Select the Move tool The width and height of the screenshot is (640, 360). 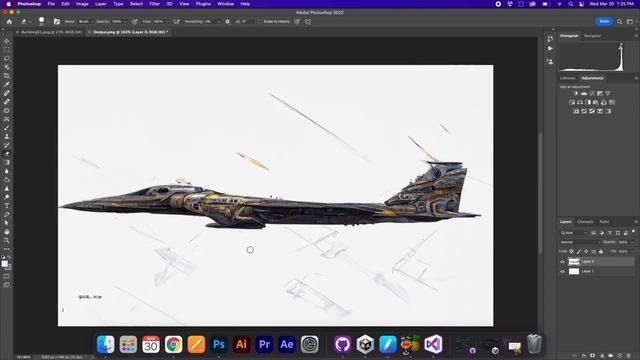(x=7, y=41)
